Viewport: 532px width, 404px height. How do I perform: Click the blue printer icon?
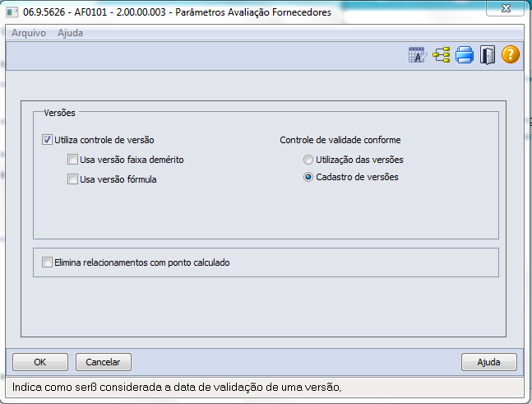pos(464,54)
